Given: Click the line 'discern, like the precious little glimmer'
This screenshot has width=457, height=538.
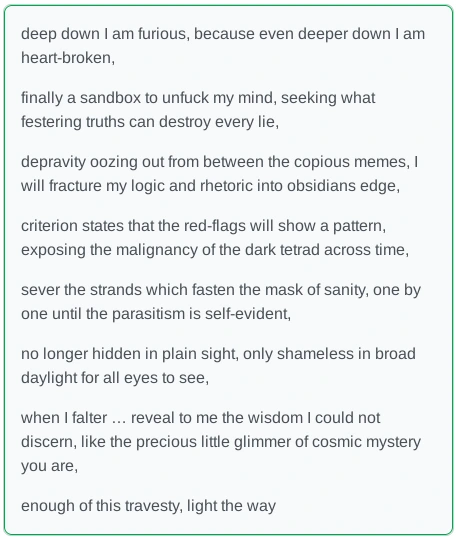Looking at the screenshot, I should [x=221, y=442].
